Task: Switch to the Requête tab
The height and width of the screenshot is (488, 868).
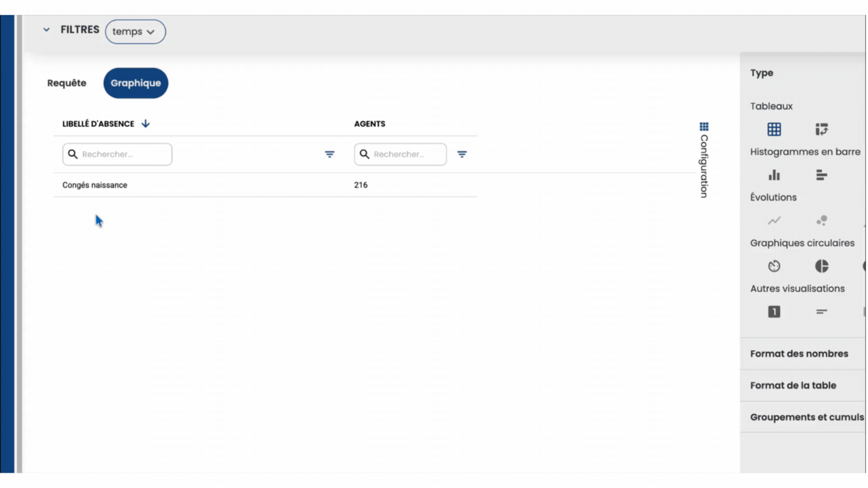Action: coord(67,83)
